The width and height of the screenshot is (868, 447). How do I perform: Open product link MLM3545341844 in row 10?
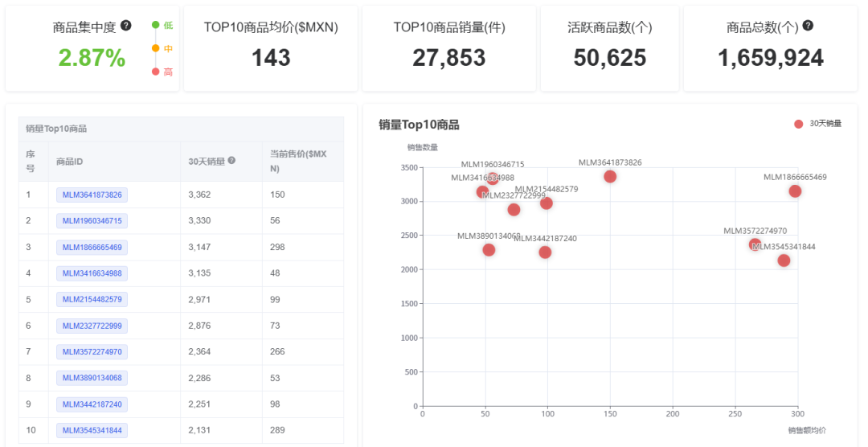click(x=92, y=430)
